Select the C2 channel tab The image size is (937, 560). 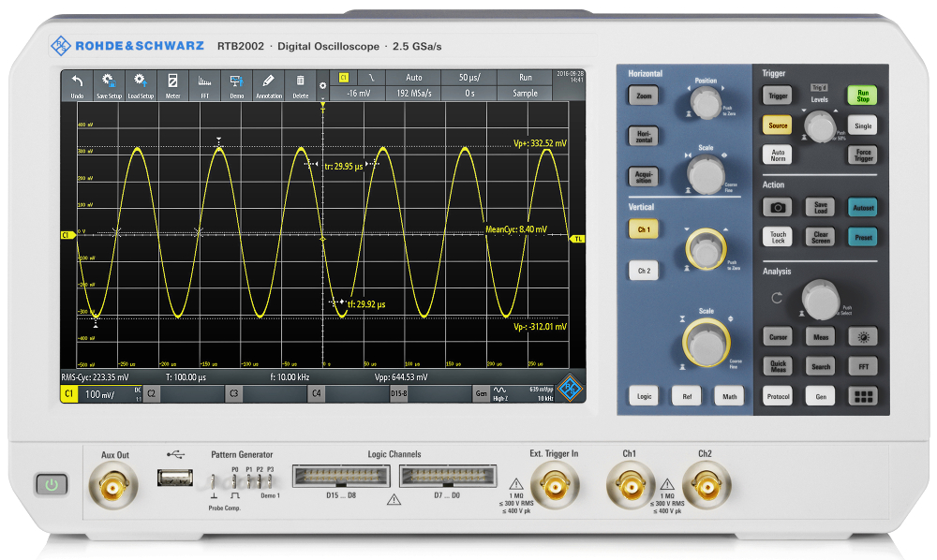[x=151, y=393]
